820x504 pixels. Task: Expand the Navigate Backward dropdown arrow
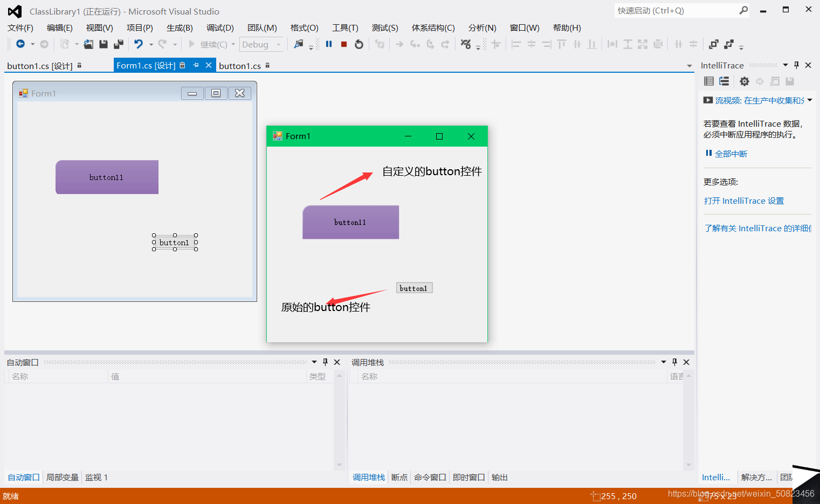tap(32, 44)
